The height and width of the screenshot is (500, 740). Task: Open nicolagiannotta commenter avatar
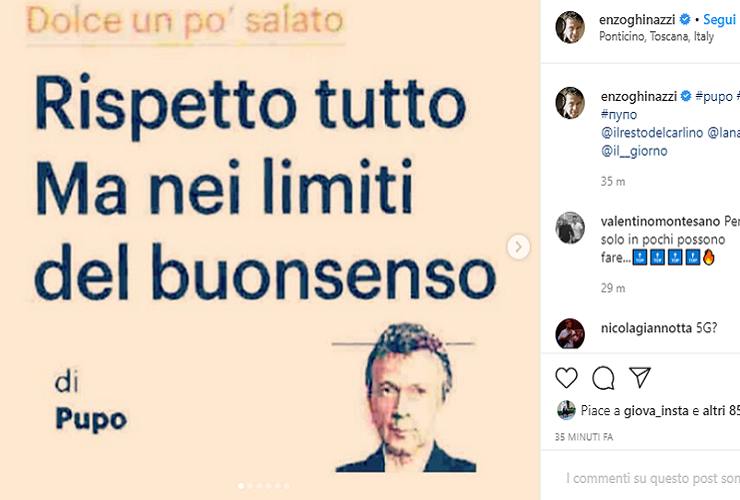click(x=570, y=333)
